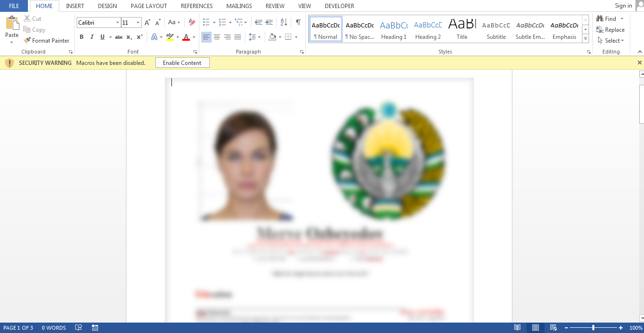Image resolution: width=644 pixels, height=333 pixels.
Task: Switch to the INSERT tab
Action: (x=75, y=6)
